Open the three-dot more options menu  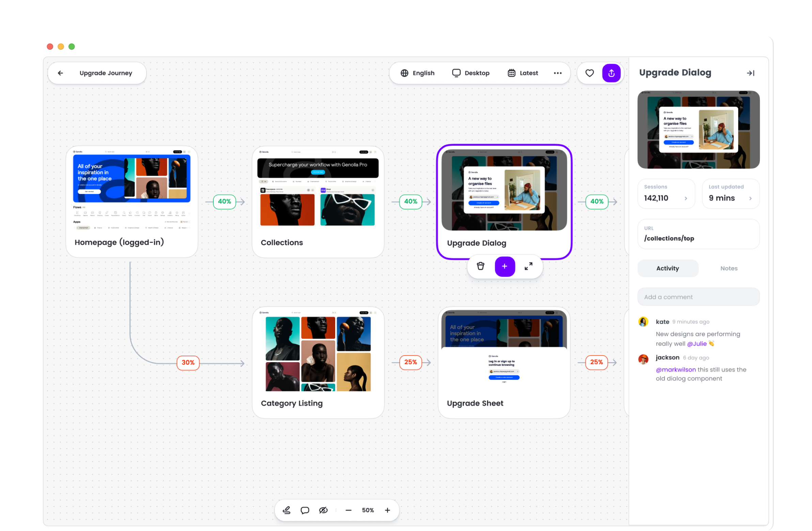[x=558, y=73]
